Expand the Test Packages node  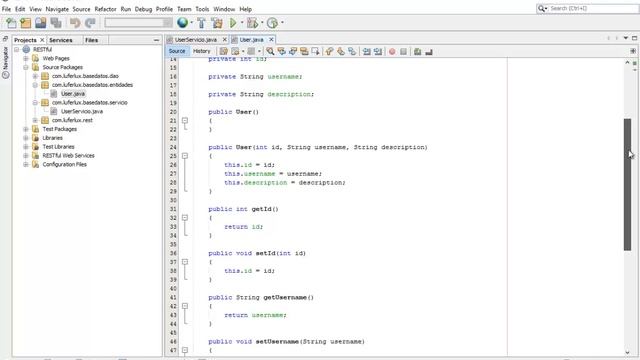coord(26,129)
